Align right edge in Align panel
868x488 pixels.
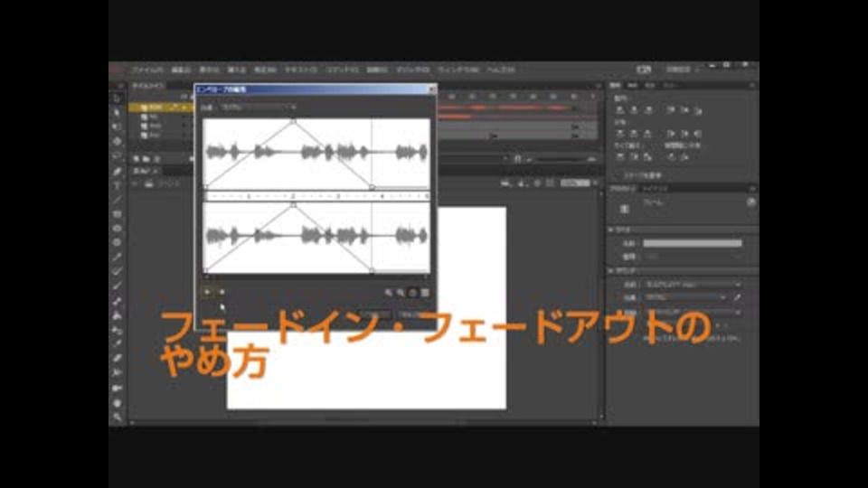tap(647, 110)
